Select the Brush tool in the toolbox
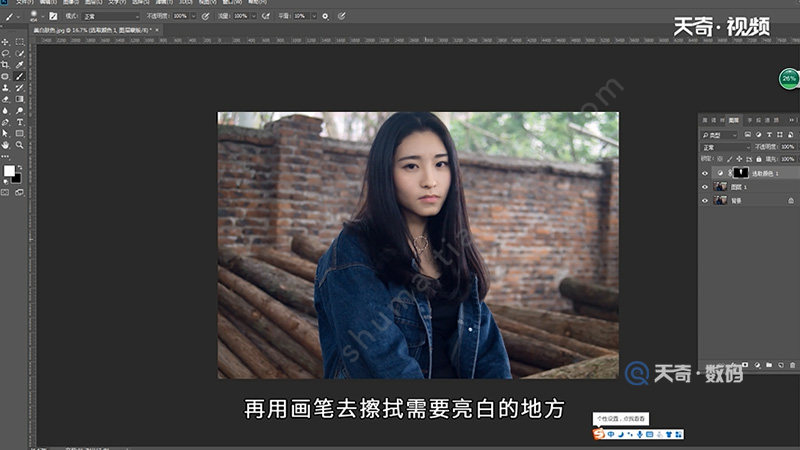The height and width of the screenshot is (450, 800). 19,77
